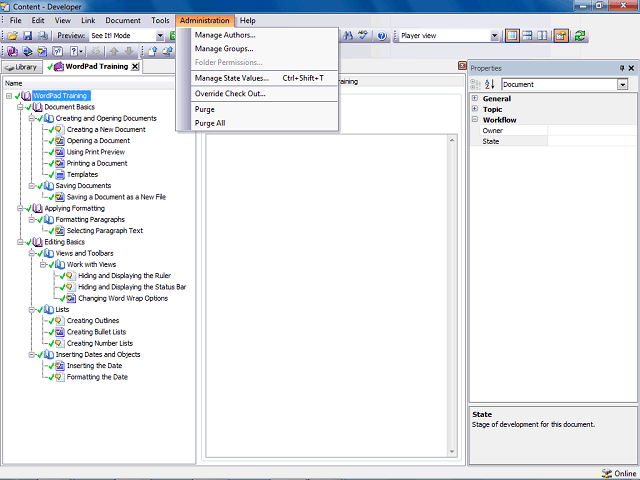This screenshot has height=480, width=640.
Task: Click the binoculars Find icon
Action: pyautogui.click(x=348, y=36)
